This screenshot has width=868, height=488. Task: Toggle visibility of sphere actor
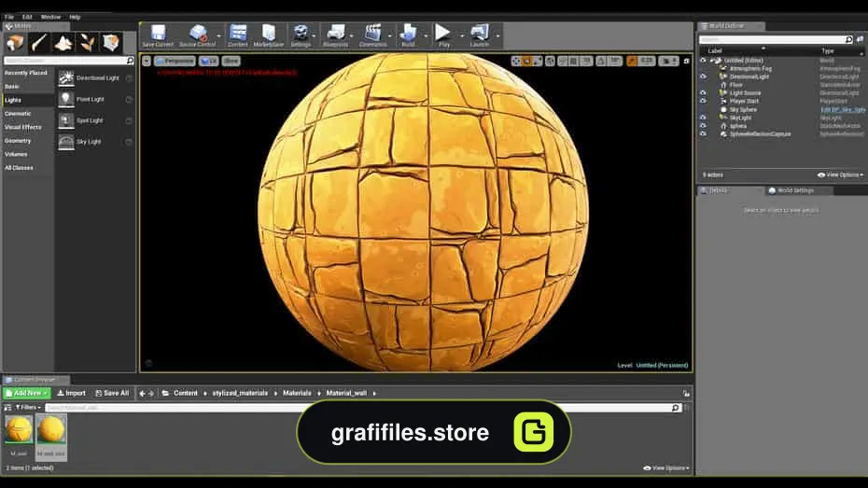703,126
